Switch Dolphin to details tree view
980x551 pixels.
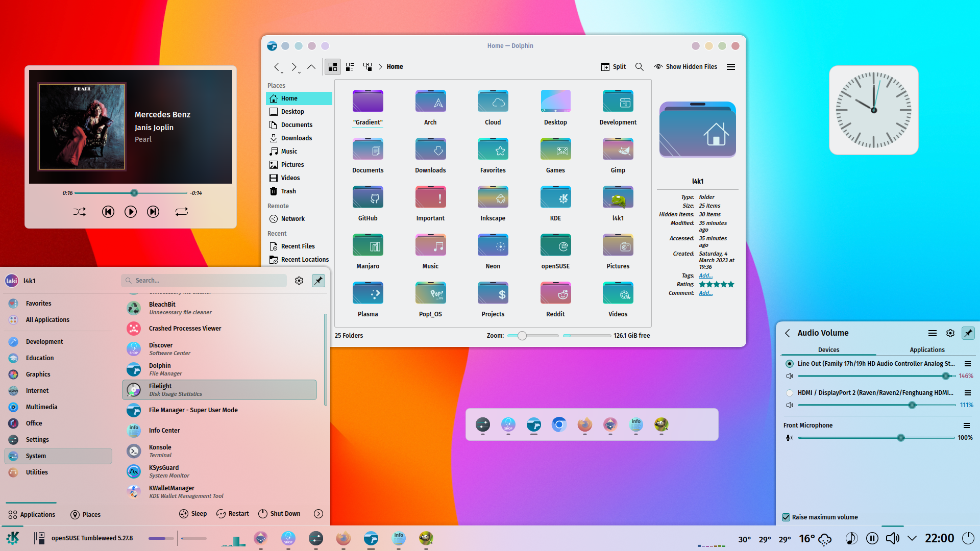(367, 67)
